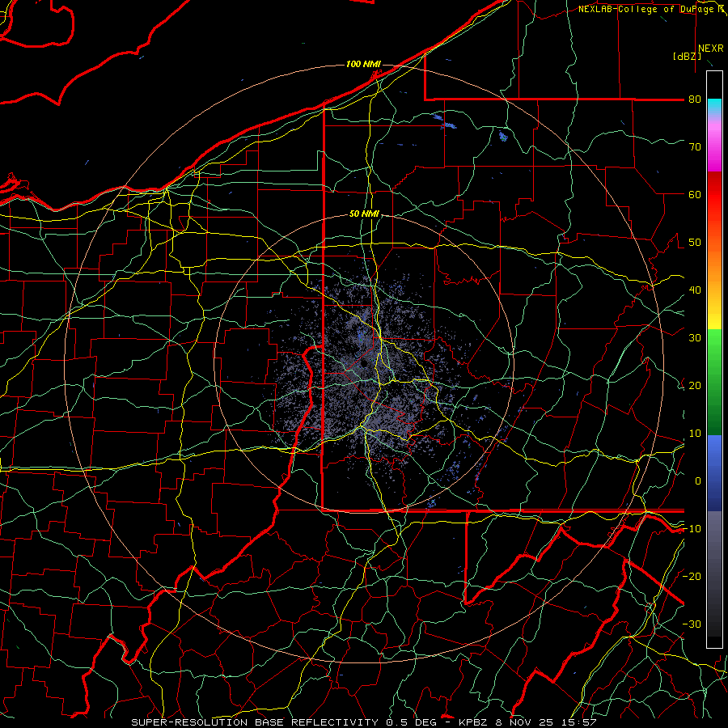
Task: Click the green segment of the color scale
Action: point(714,382)
